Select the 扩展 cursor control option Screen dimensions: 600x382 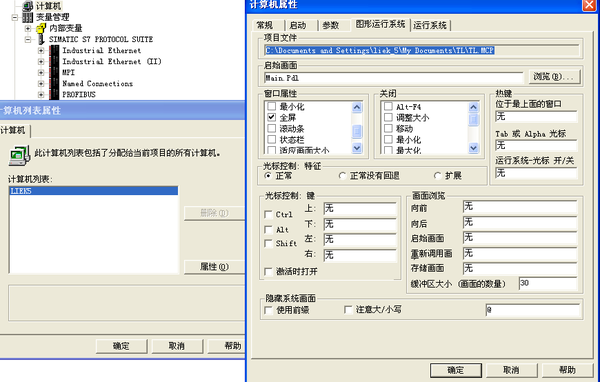[437, 175]
